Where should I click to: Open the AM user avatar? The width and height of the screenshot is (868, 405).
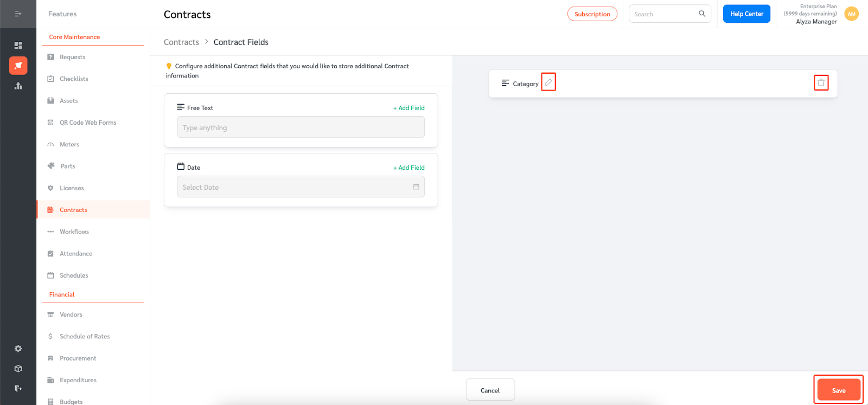[x=852, y=14]
